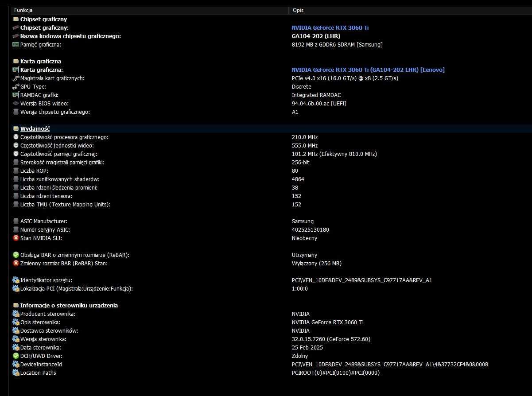The width and height of the screenshot is (532, 396).
Task: Click the clock icon beside Częstotliwość jednostki wideo
Action: coord(16,145)
